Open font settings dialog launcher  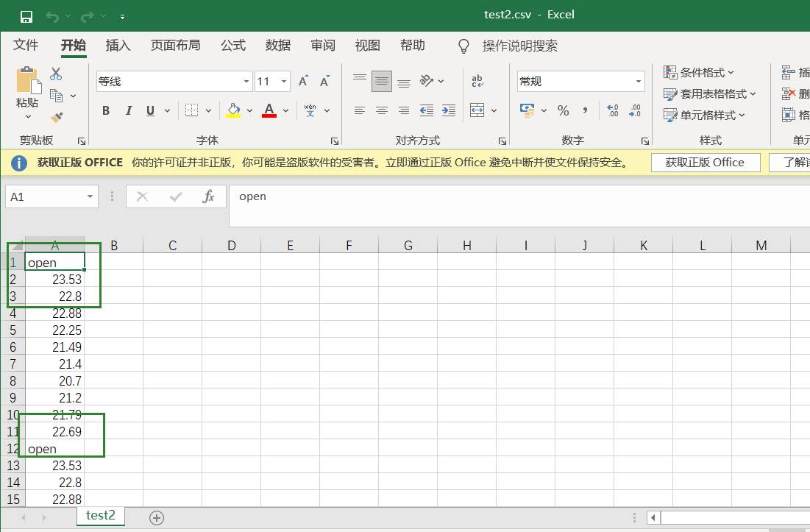[335, 141]
